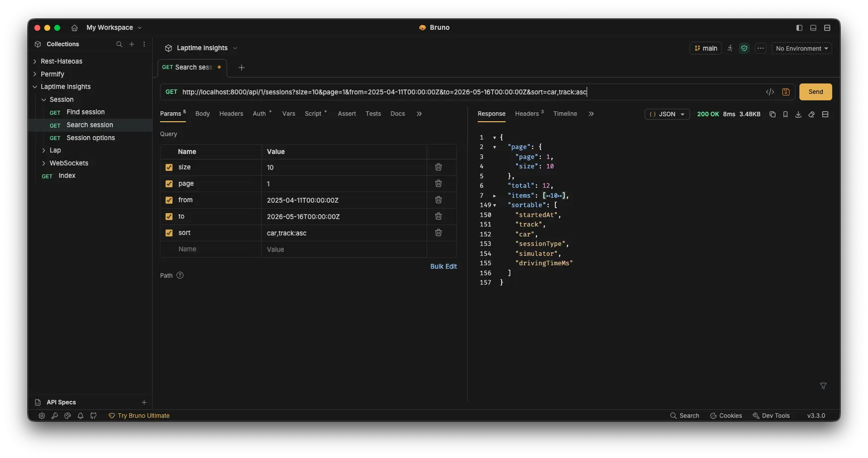Bookmark the response as example

785,114
